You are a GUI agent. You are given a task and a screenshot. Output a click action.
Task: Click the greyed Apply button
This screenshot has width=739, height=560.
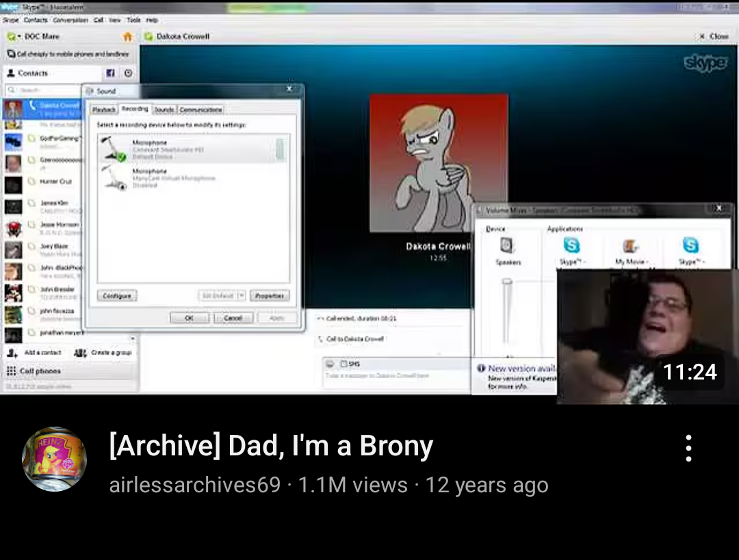click(277, 318)
